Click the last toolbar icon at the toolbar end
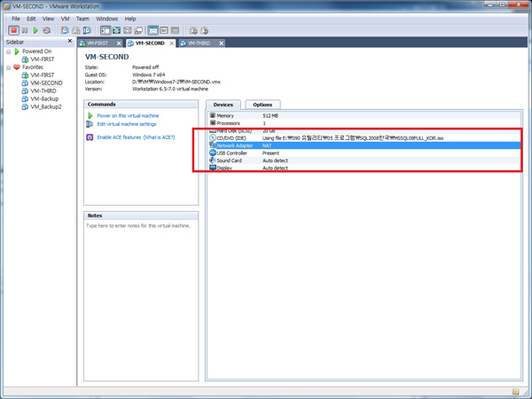The width and height of the screenshot is (532, 399). pos(204,30)
